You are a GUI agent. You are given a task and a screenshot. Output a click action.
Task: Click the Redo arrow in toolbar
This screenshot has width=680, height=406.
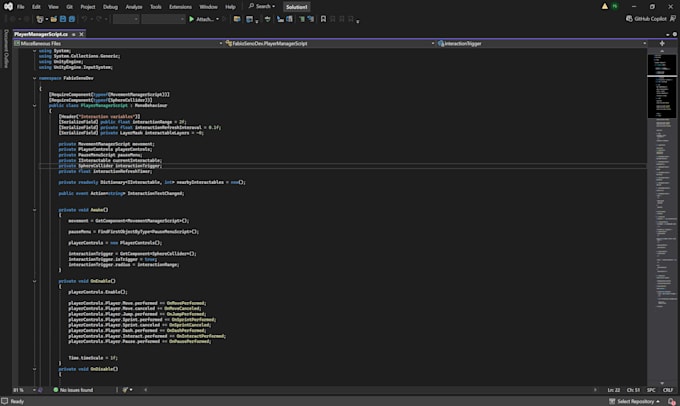pos(99,19)
